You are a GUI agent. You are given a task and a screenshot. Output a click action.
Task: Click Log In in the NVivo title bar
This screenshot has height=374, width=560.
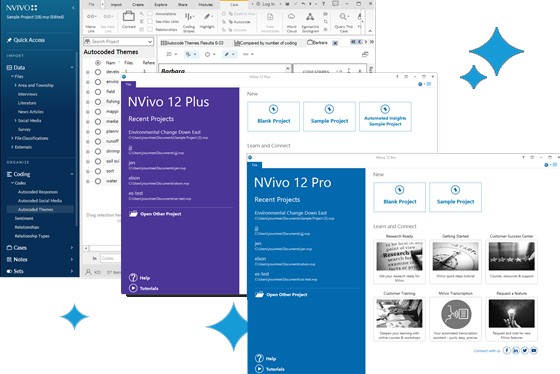point(265,4)
